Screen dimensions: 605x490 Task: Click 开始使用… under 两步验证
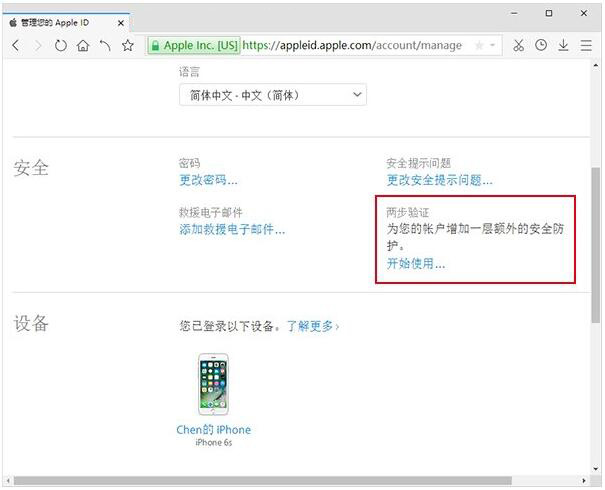tap(416, 264)
